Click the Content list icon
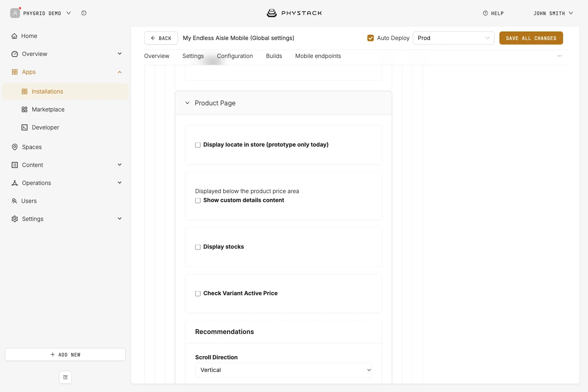588x392 pixels. tap(15, 165)
